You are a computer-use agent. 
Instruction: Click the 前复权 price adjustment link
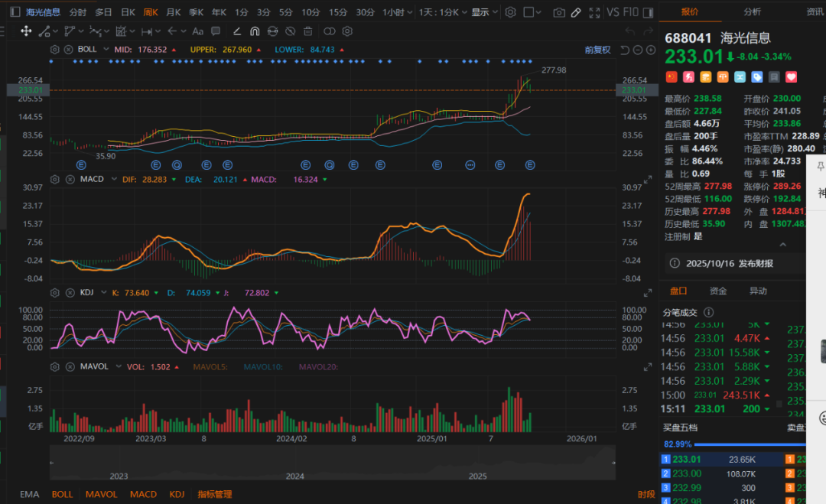pyautogui.click(x=597, y=50)
